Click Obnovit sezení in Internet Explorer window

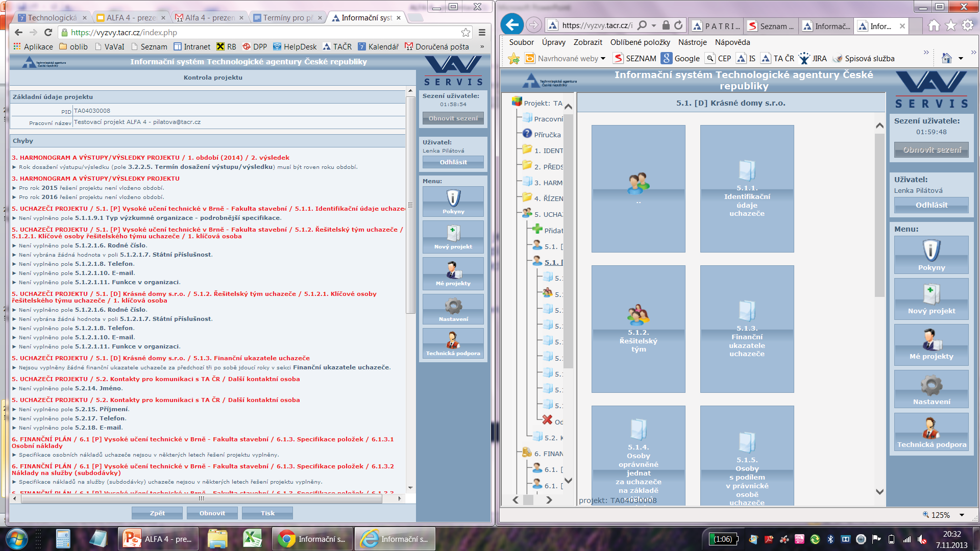tap(932, 150)
